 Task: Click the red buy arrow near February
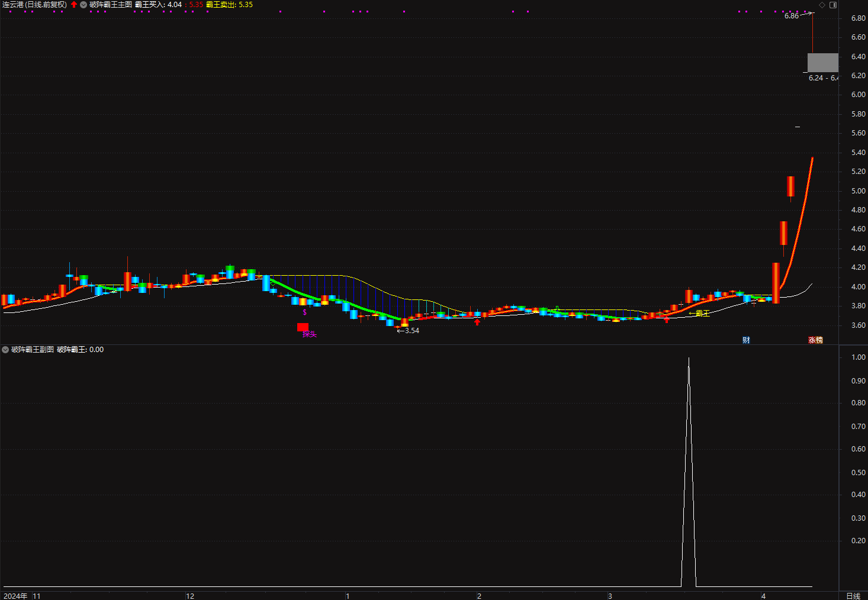tap(477, 322)
